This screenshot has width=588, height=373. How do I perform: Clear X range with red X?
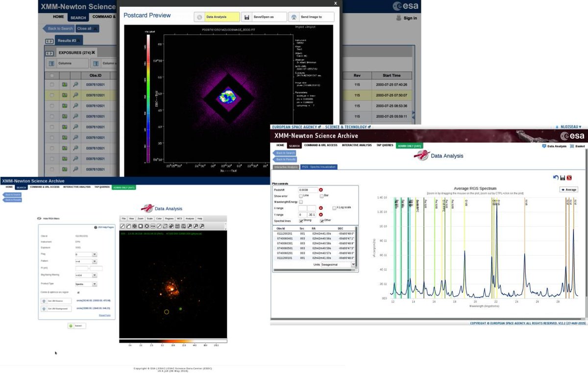tap(321, 208)
